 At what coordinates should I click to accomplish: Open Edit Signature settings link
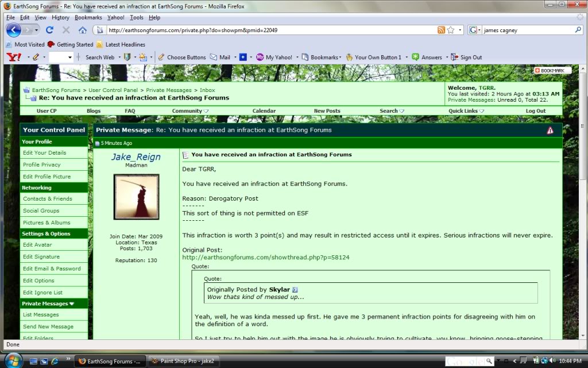click(41, 257)
